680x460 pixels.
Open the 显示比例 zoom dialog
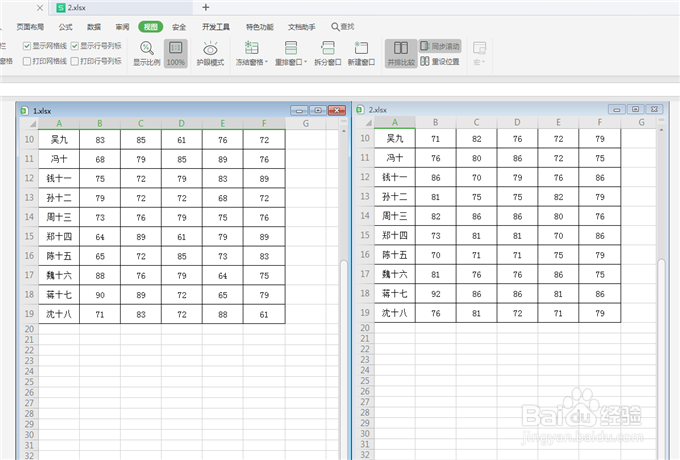point(147,53)
